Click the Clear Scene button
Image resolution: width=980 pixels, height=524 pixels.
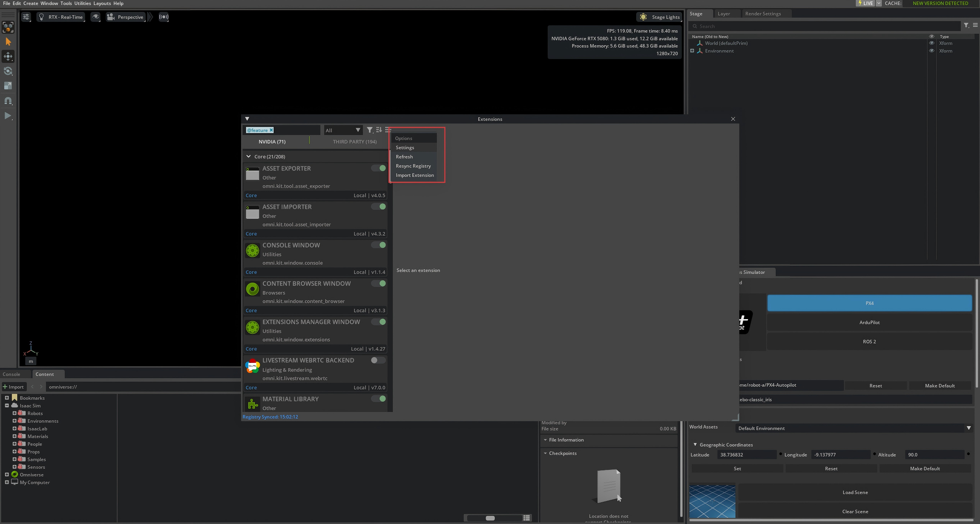click(855, 511)
